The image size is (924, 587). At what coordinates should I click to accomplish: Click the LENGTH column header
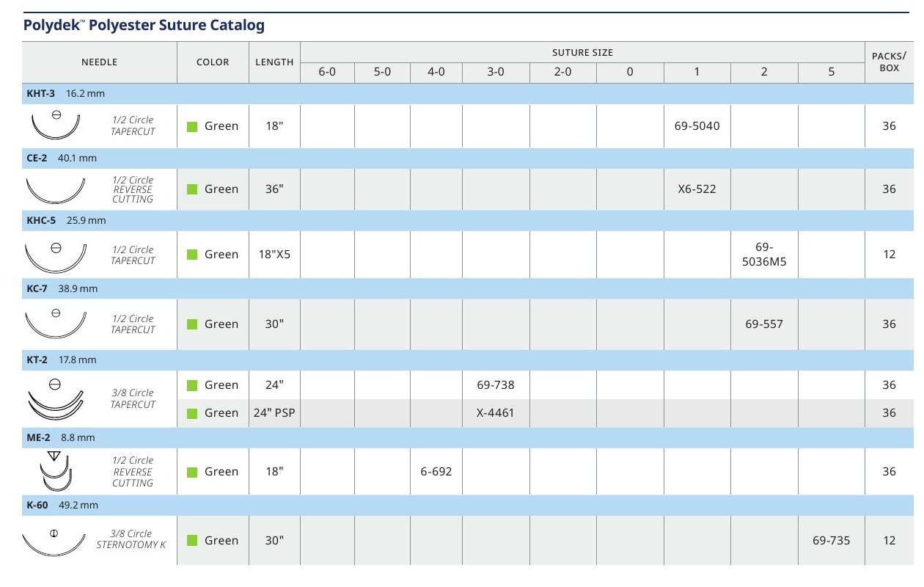click(274, 62)
